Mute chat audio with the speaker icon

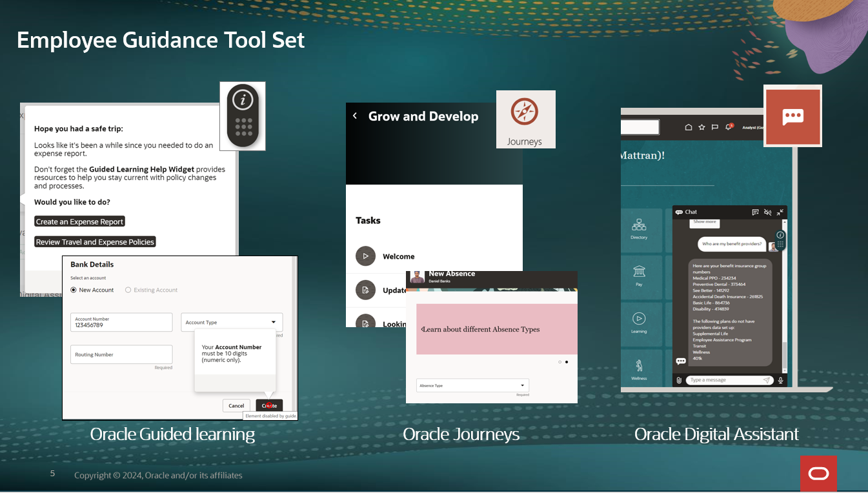768,212
